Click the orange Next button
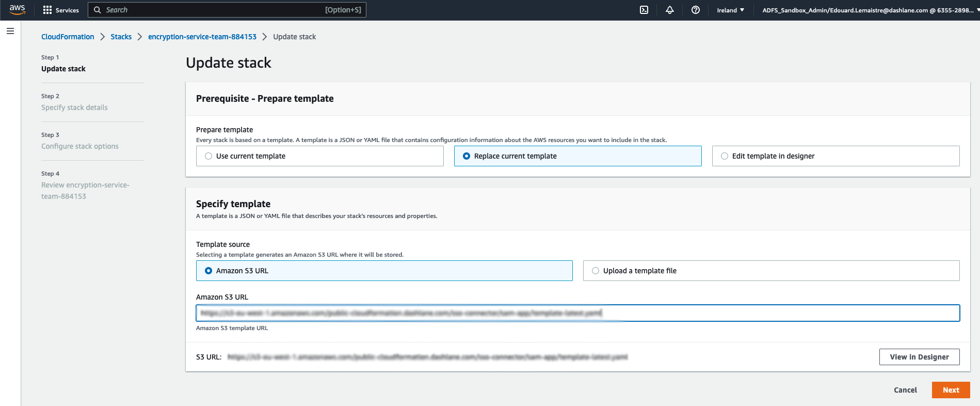Screen dimensions: 980x406 click(x=951, y=390)
